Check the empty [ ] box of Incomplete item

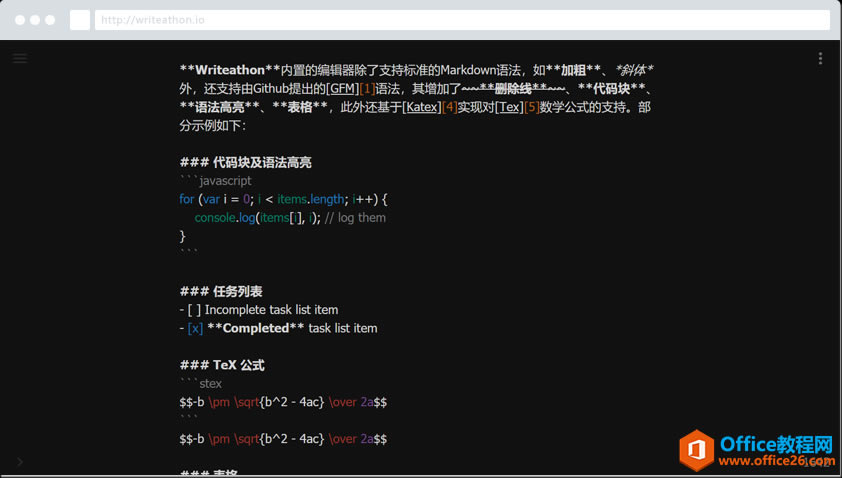point(194,310)
